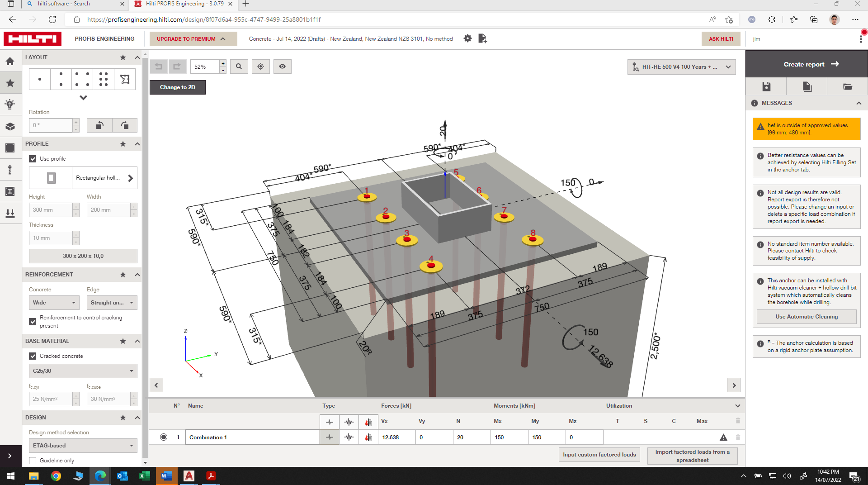Collapse the MESSAGES panel
868x485 pixels.
tap(859, 103)
